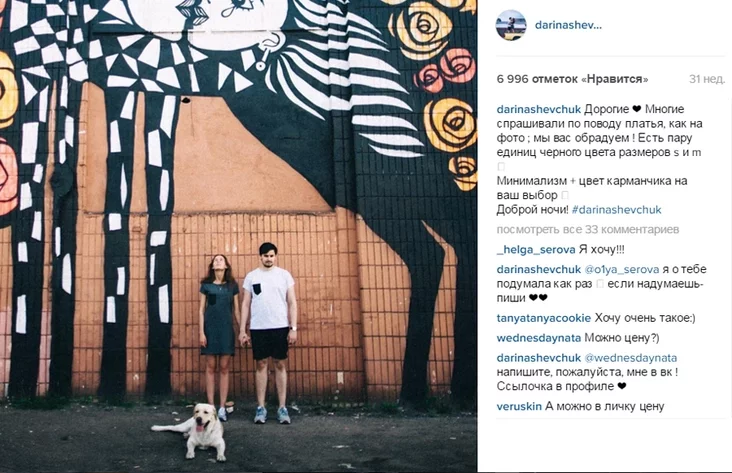Click the dog in the photo

click(195, 432)
